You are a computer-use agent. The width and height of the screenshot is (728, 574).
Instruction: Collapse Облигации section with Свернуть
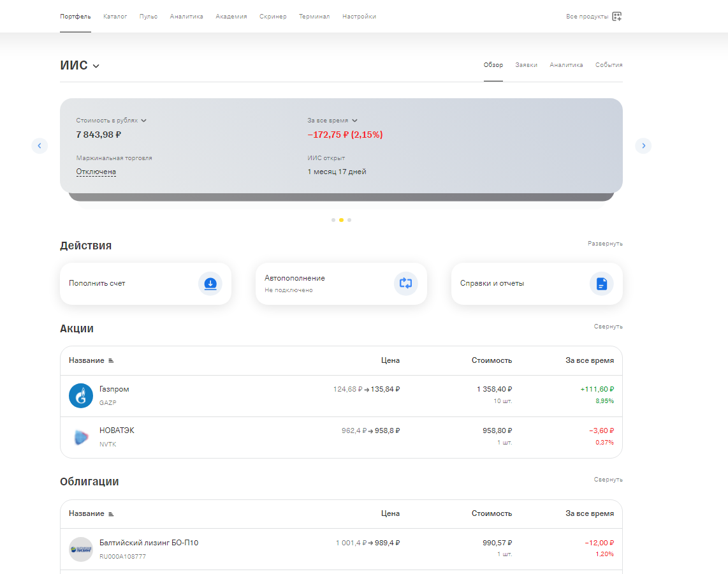tap(608, 479)
